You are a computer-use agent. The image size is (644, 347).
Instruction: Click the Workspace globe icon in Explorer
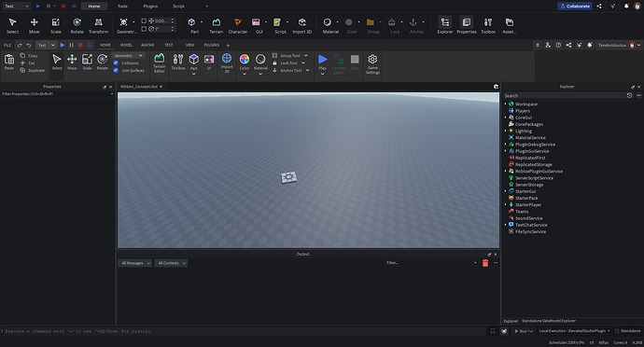[511, 104]
